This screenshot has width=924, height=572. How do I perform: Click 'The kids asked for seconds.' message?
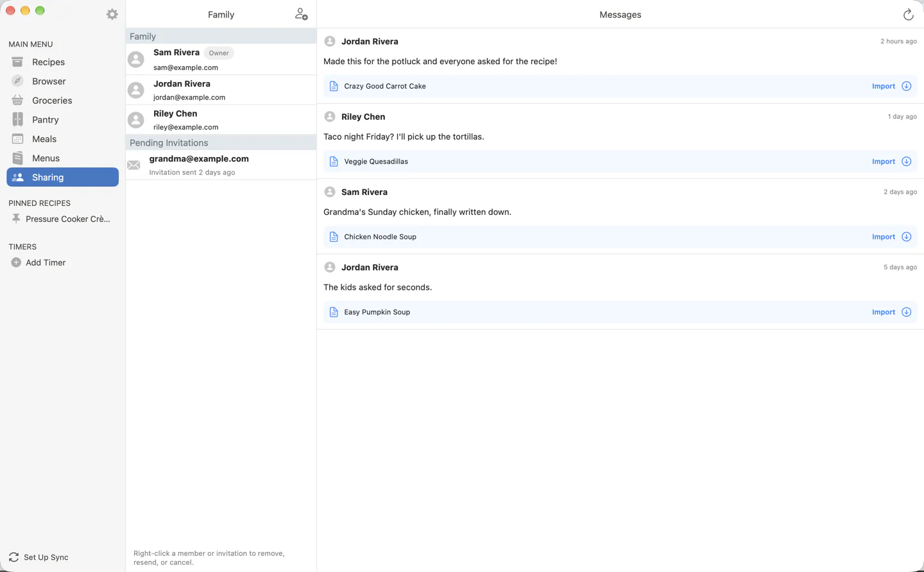pyautogui.click(x=377, y=287)
